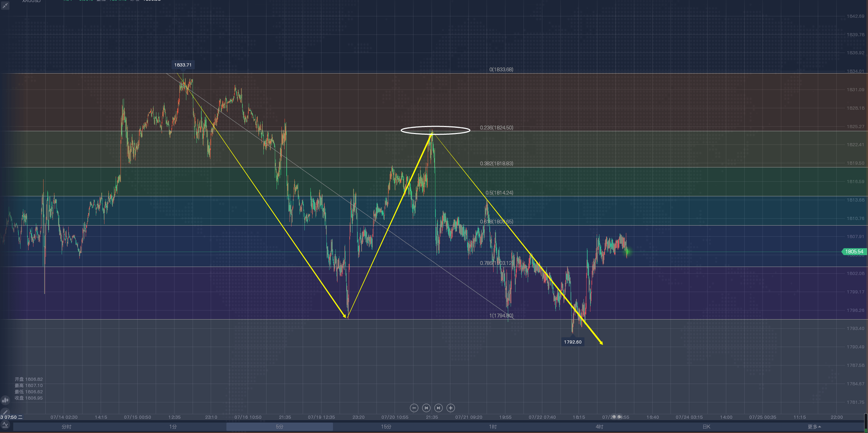Jump to latest bar with next button
868x433 pixels.
438,408
